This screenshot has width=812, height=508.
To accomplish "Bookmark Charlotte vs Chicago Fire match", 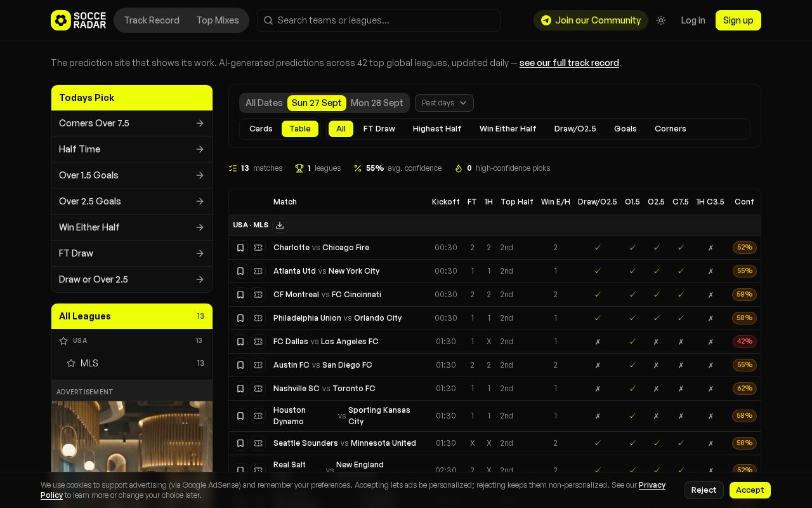I will (x=240, y=248).
